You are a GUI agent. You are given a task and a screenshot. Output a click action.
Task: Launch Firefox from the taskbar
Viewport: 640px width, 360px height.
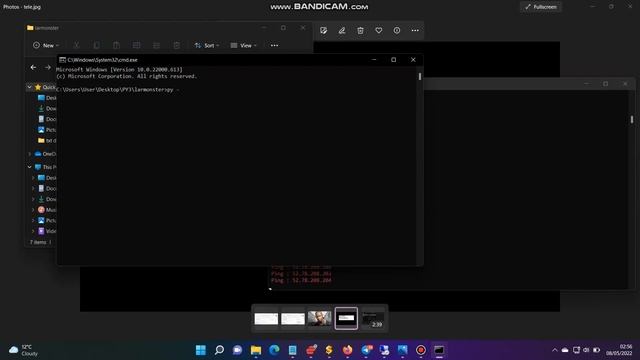(347, 350)
